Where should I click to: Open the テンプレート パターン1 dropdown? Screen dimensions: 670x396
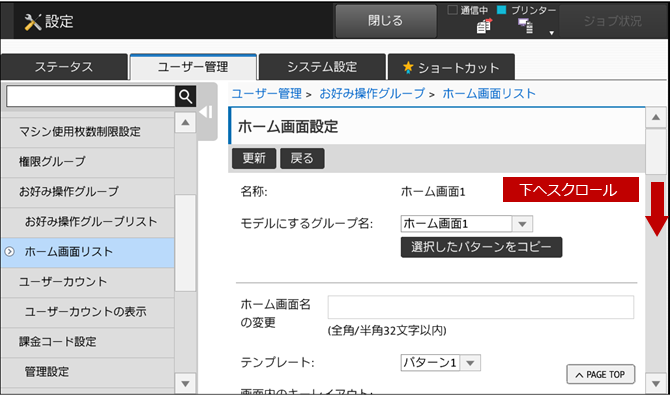click(x=440, y=363)
